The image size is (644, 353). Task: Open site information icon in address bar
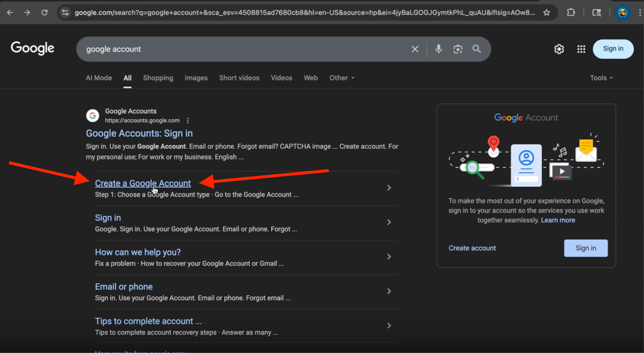coord(65,12)
